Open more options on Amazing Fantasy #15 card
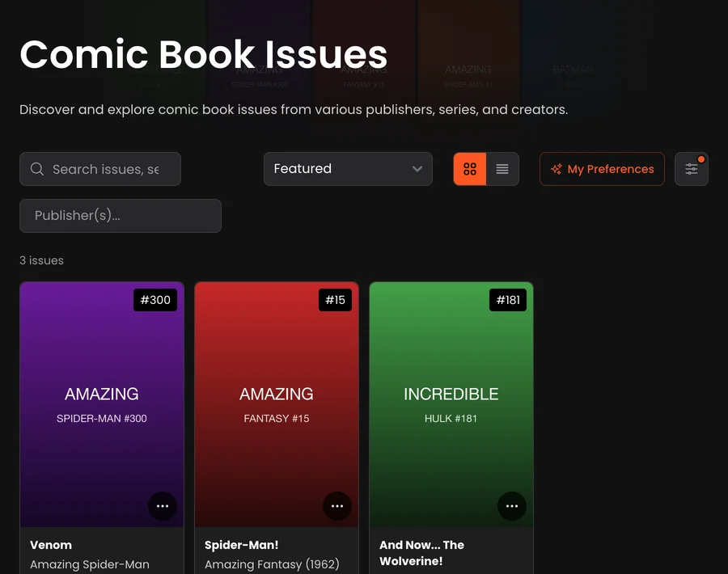The height and width of the screenshot is (574, 728). point(337,506)
